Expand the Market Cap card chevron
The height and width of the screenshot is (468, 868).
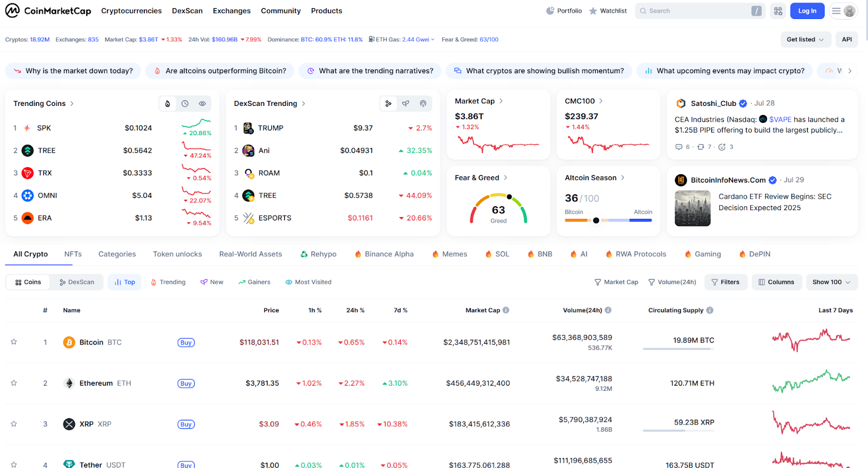(501, 101)
